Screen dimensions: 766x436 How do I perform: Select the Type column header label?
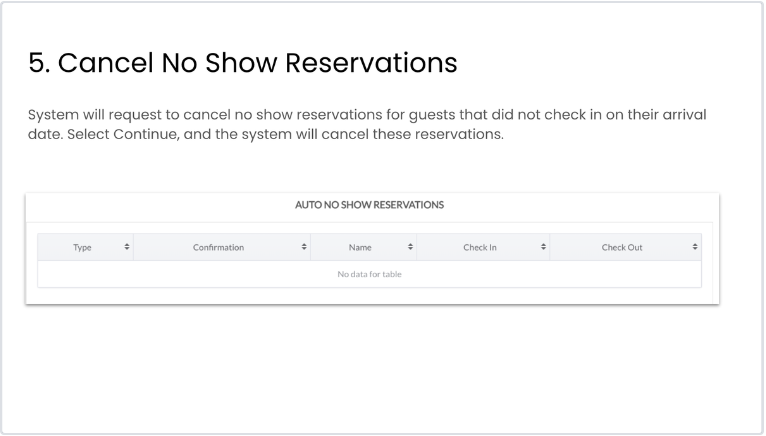[82, 247]
